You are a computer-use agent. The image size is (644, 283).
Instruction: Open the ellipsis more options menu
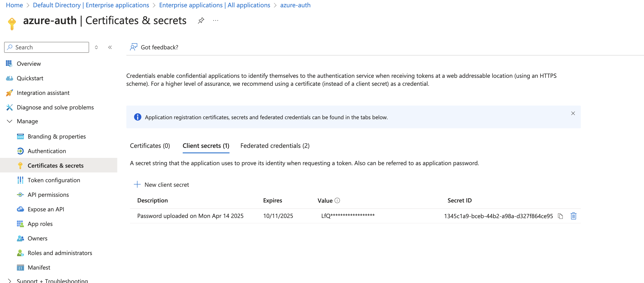tap(215, 20)
